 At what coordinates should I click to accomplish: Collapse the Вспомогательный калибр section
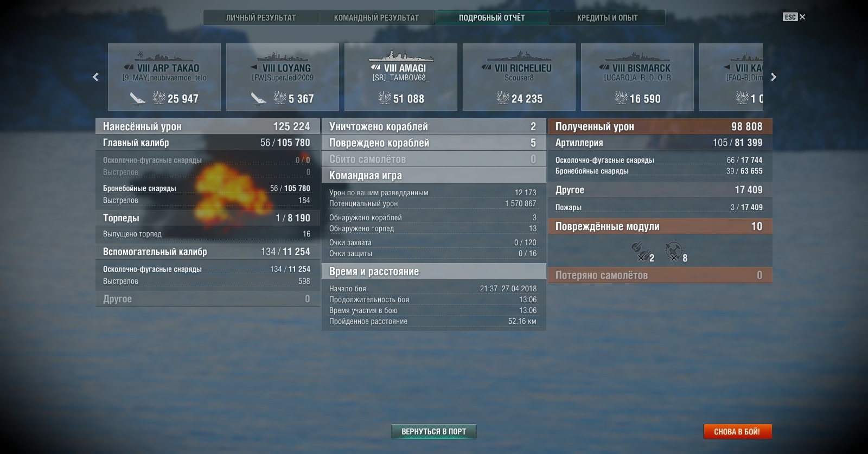pos(208,252)
